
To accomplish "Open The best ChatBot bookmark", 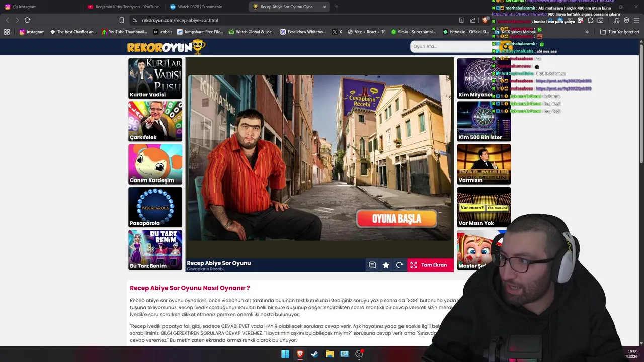I will coord(73,32).
